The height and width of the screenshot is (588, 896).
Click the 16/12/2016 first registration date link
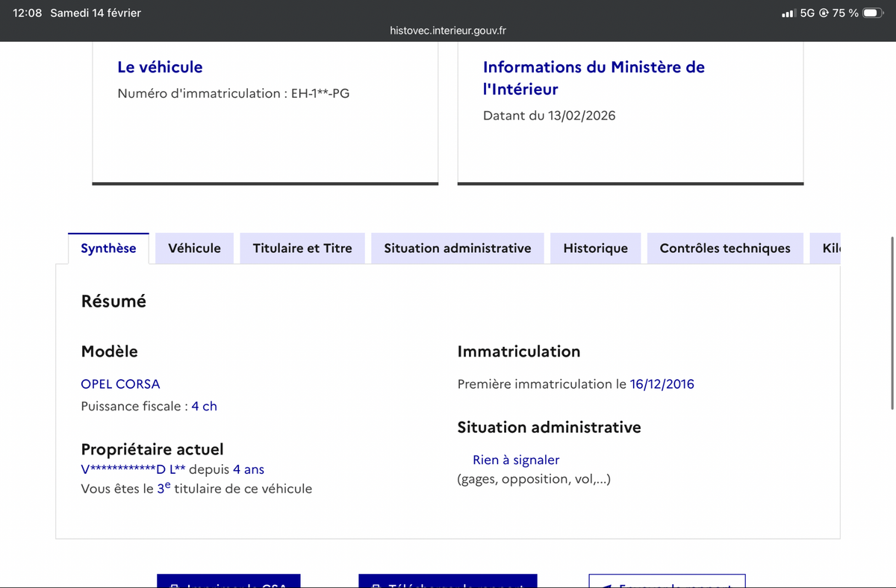[662, 384]
